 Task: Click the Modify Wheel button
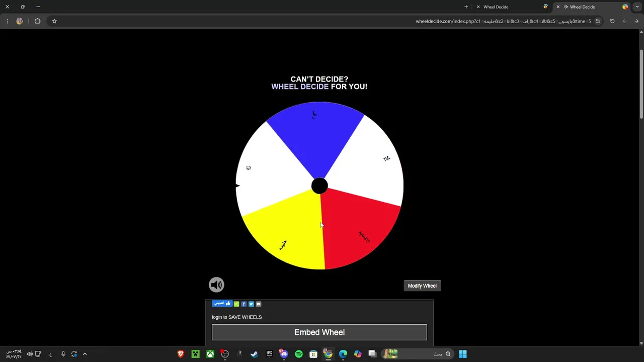click(422, 286)
